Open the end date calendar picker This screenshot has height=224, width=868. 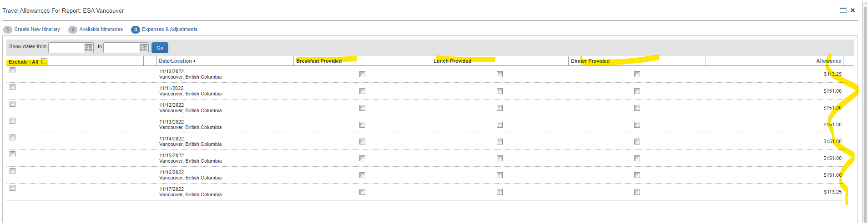[144, 48]
